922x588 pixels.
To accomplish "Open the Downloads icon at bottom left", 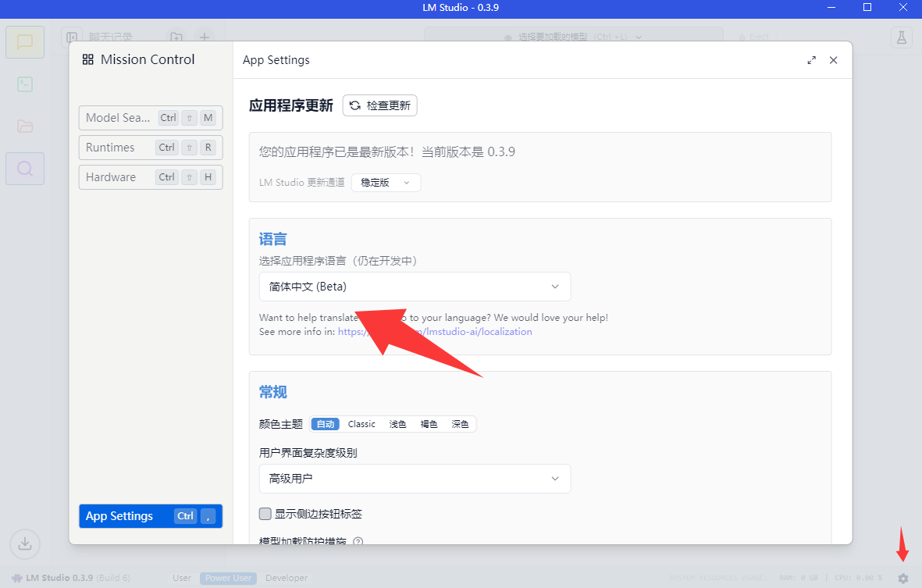I will [x=25, y=544].
